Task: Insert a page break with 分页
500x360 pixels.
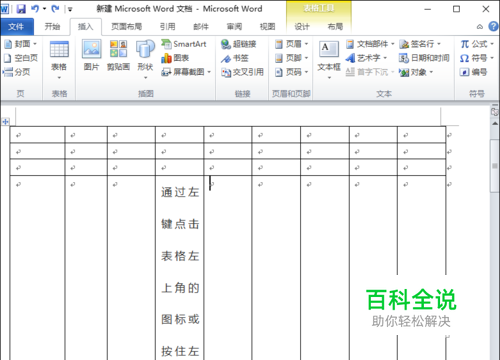Action: (x=17, y=72)
